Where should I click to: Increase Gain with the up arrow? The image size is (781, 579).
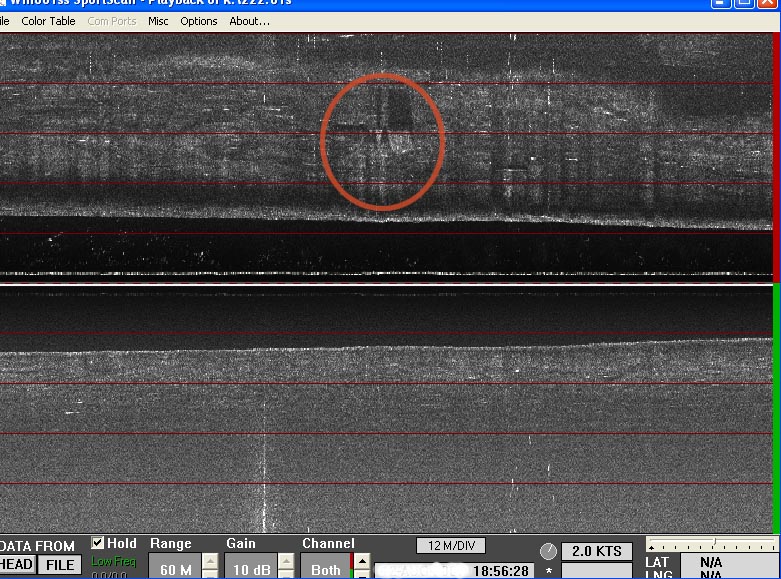point(286,561)
